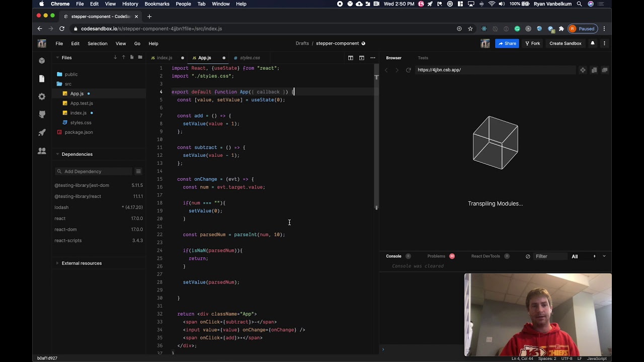
Task: Reload the Chrome page
Action: 62,29
